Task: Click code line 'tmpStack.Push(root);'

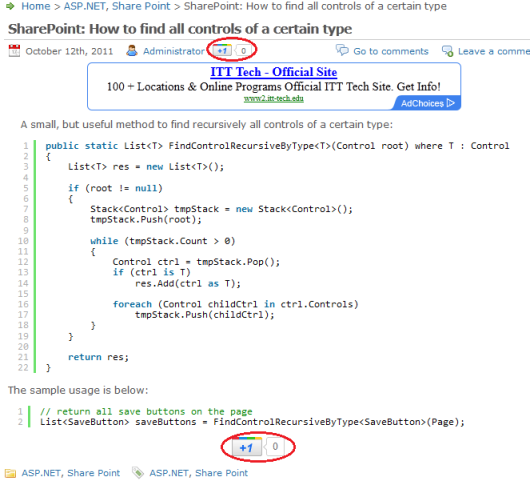Action: click(x=146, y=219)
